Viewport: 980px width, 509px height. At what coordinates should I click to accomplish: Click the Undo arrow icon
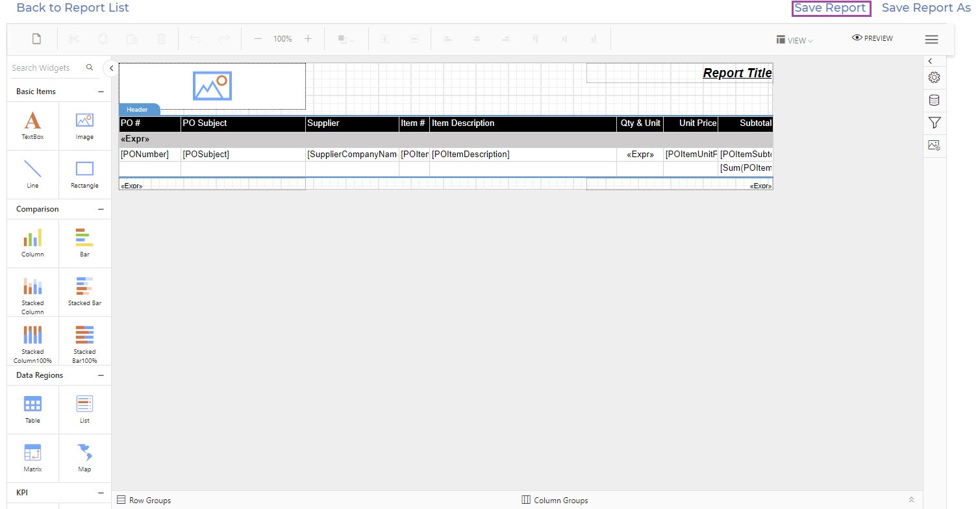pyautogui.click(x=195, y=39)
